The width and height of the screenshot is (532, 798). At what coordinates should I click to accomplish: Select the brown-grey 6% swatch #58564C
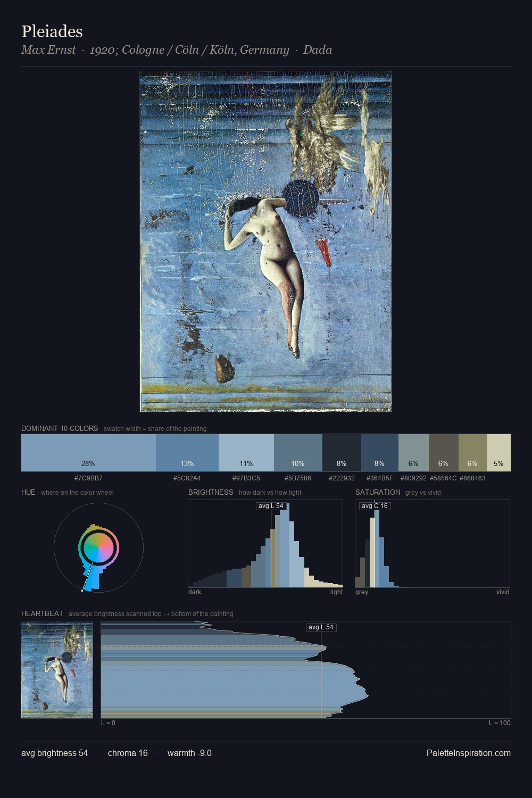[x=443, y=453]
